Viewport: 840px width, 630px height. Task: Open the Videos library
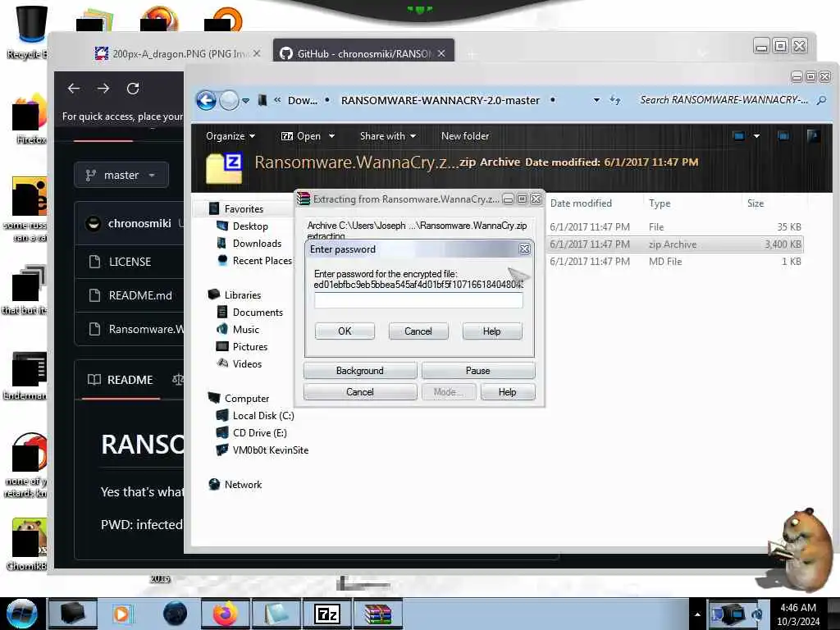click(x=247, y=363)
